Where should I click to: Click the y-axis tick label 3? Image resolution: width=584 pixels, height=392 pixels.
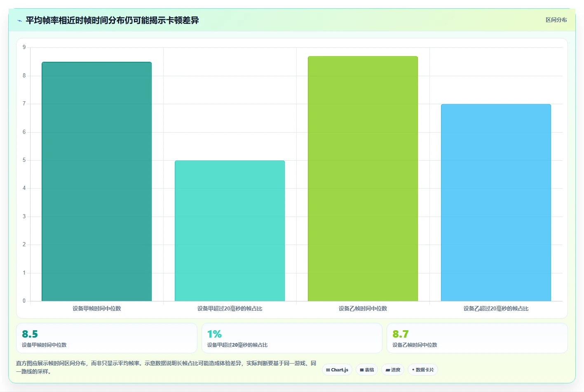24,217
